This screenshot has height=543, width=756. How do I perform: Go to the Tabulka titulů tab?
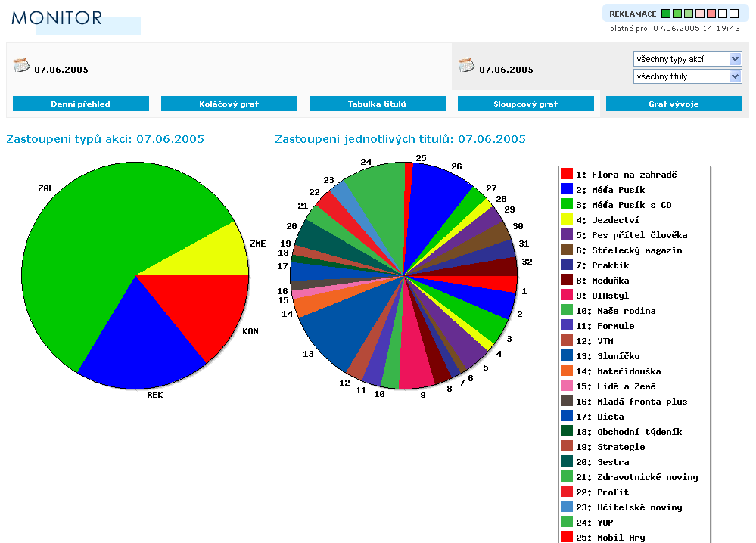[x=378, y=104]
